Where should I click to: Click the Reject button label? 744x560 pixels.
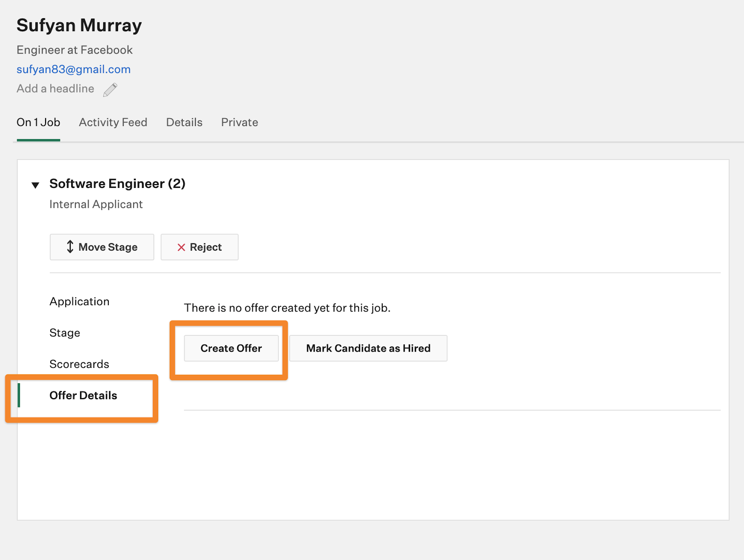tap(206, 247)
